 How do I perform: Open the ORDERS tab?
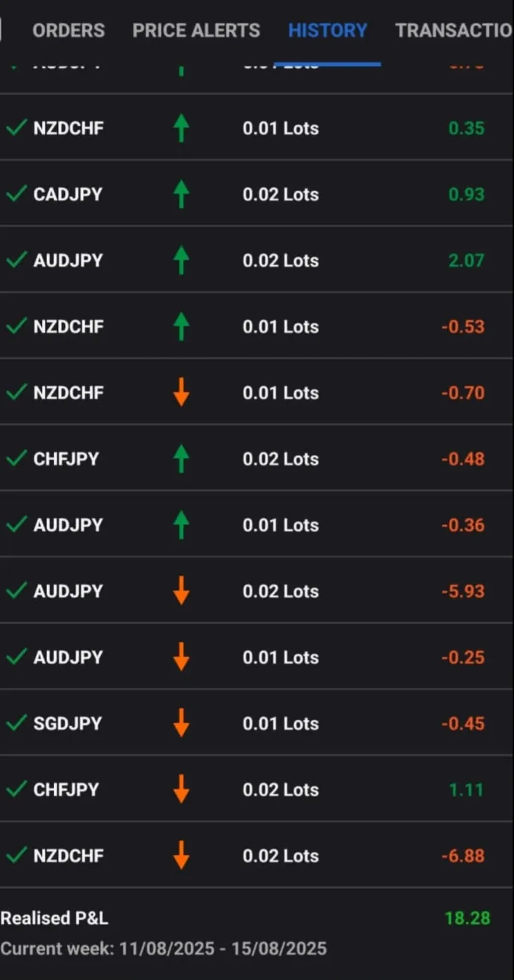[68, 30]
